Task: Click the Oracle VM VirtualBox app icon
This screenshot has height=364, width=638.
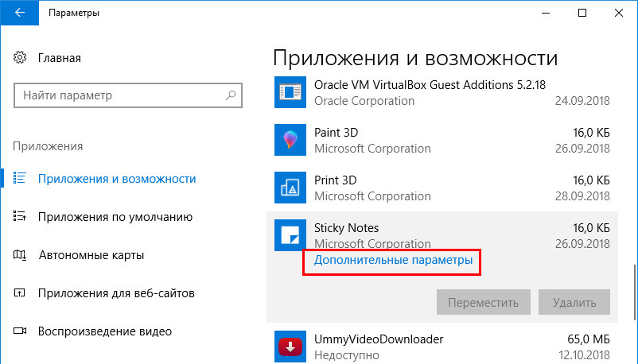Action: [290, 92]
